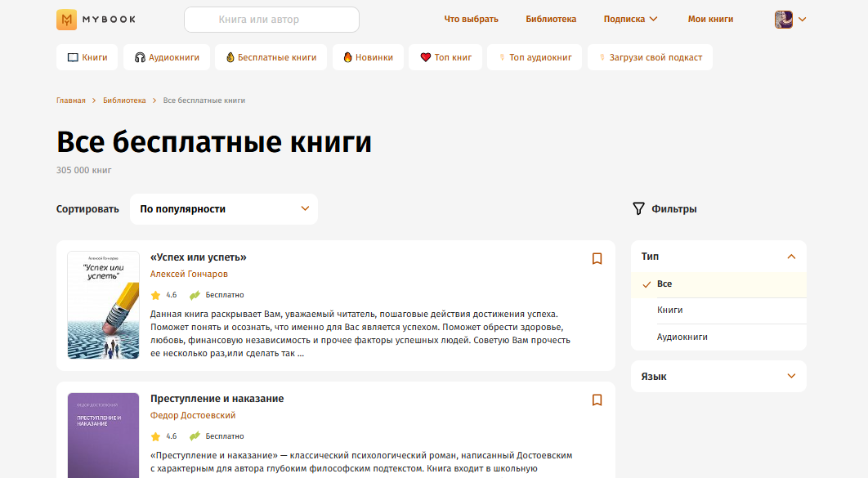
Task: Click the Фильтры label text
Action: click(673, 208)
